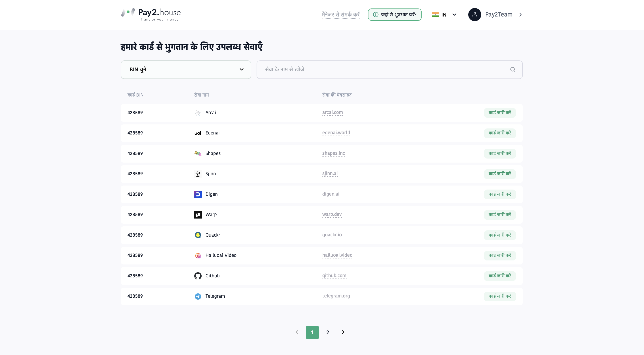Viewport: 644px width, 355px height.
Task: Click the India flag icon
Action: (435, 14)
